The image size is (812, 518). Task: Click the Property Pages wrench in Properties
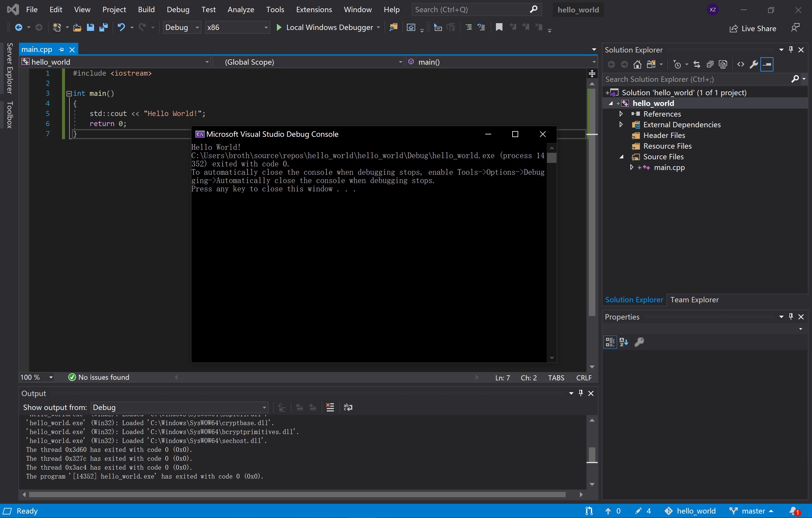639,342
